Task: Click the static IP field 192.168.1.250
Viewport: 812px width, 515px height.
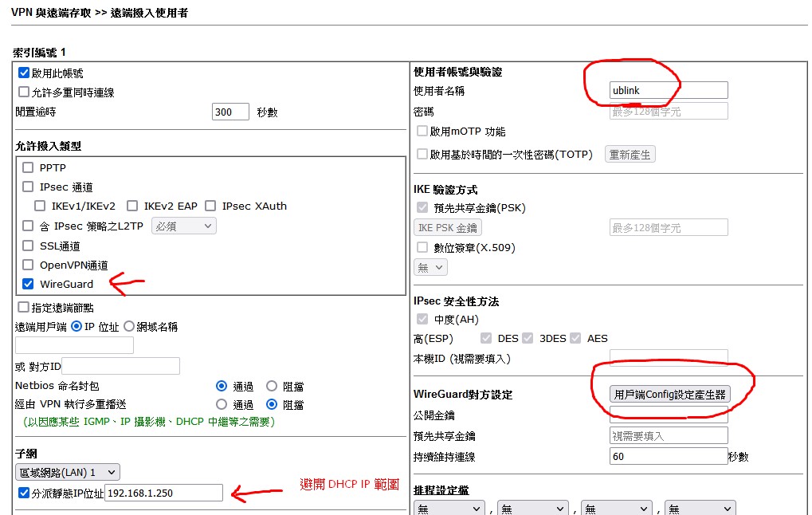Action: (163, 493)
